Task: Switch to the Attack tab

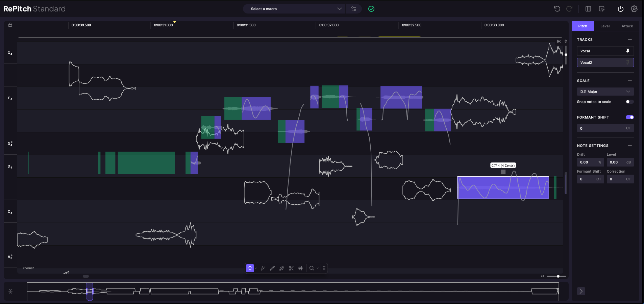Action: point(627,26)
